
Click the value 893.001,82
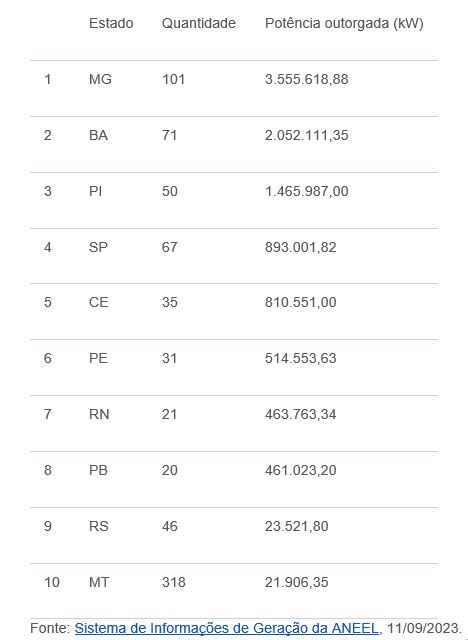pyautogui.click(x=300, y=247)
